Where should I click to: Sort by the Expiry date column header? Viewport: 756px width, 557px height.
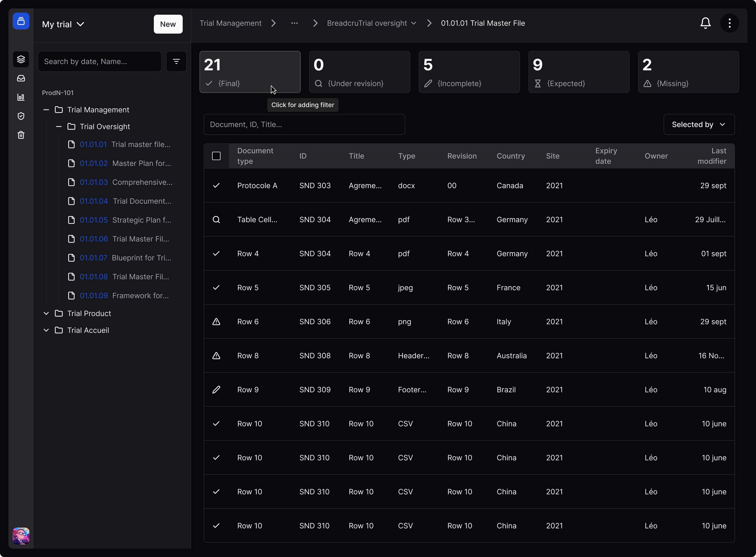pos(606,156)
